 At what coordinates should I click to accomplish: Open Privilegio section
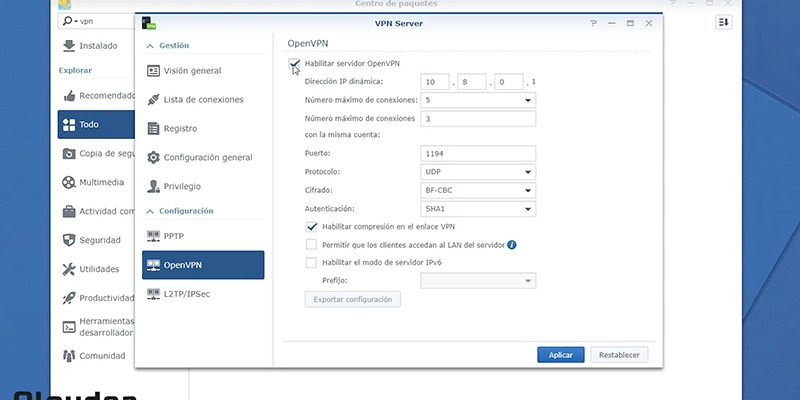click(203, 187)
